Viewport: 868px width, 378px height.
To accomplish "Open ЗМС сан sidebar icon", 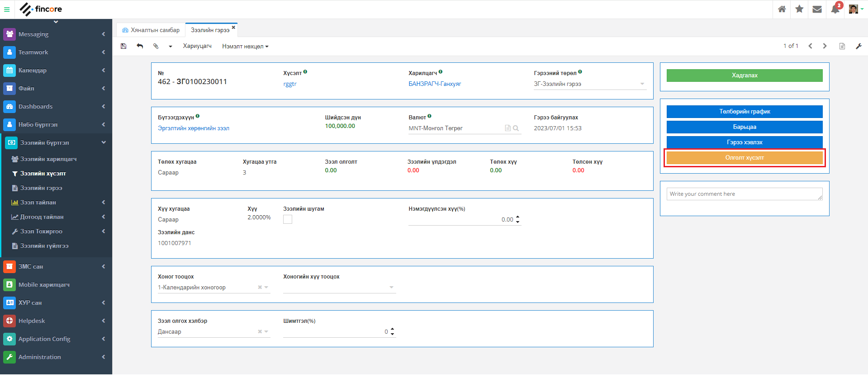I will 9,267.
